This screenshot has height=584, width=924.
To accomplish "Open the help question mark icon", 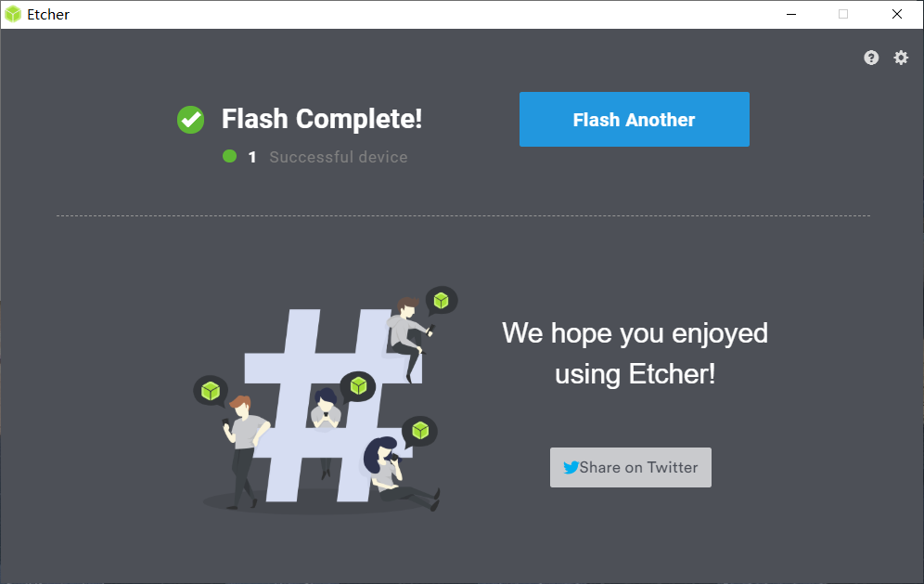I will (x=871, y=58).
